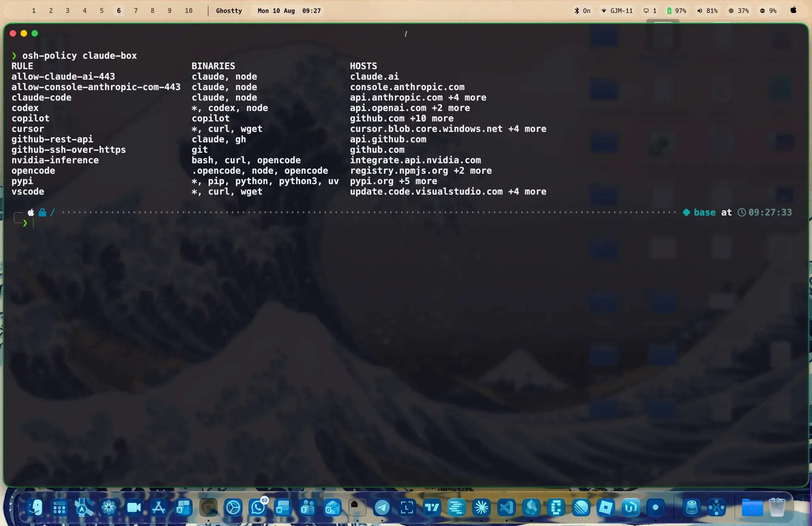This screenshot has width=812, height=526.
Task: Click 'bash, curl, opencode' binaries entry
Action: click(x=246, y=160)
